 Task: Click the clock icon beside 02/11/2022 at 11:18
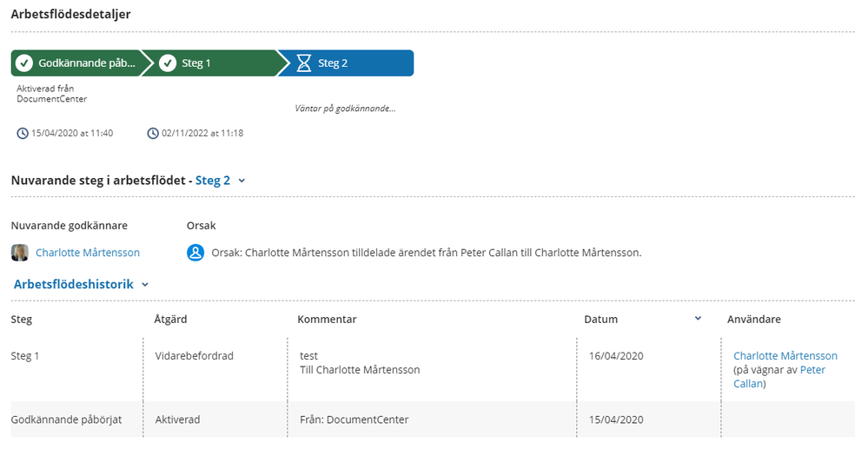pyautogui.click(x=153, y=134)
